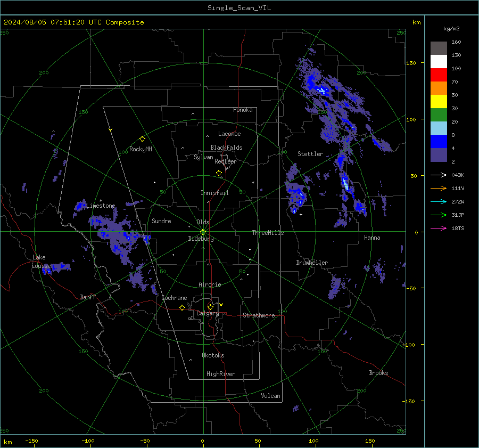The width and height of the screenshot is (479, 448).
Task: Select the yellow 30-50 legend color
Action: click(439, 102)
